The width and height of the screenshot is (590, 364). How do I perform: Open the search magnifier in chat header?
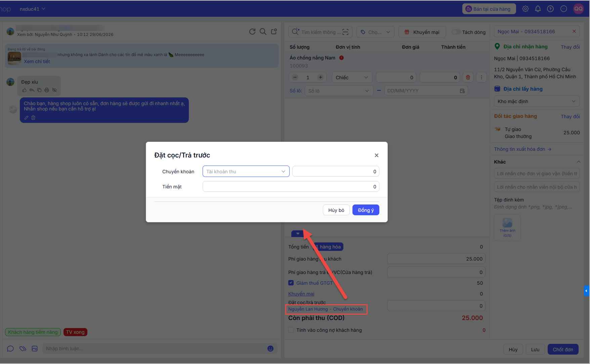tap(263, 32)
